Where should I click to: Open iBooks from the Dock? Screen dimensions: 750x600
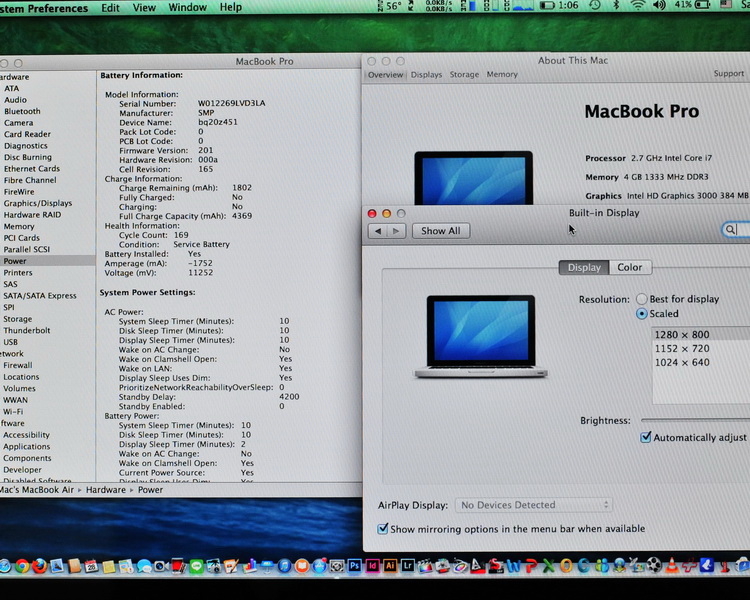pyautogui.click(x=302, y=567)
